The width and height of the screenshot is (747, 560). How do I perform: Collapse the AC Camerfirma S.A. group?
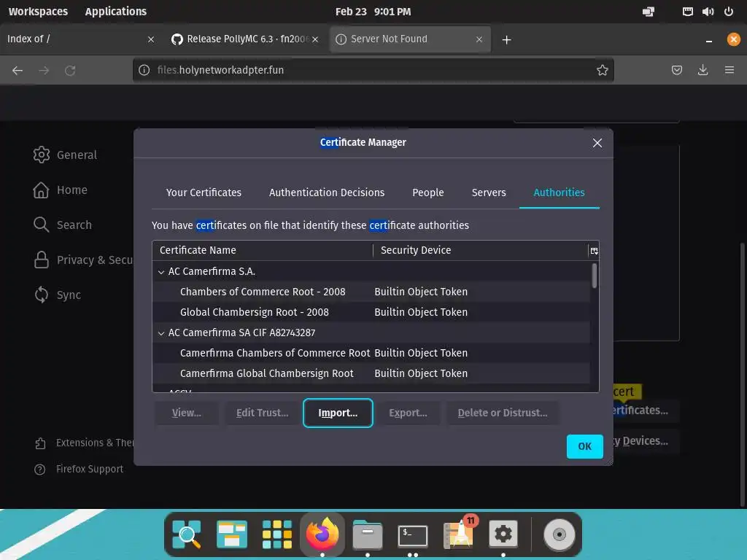[161, 272]
